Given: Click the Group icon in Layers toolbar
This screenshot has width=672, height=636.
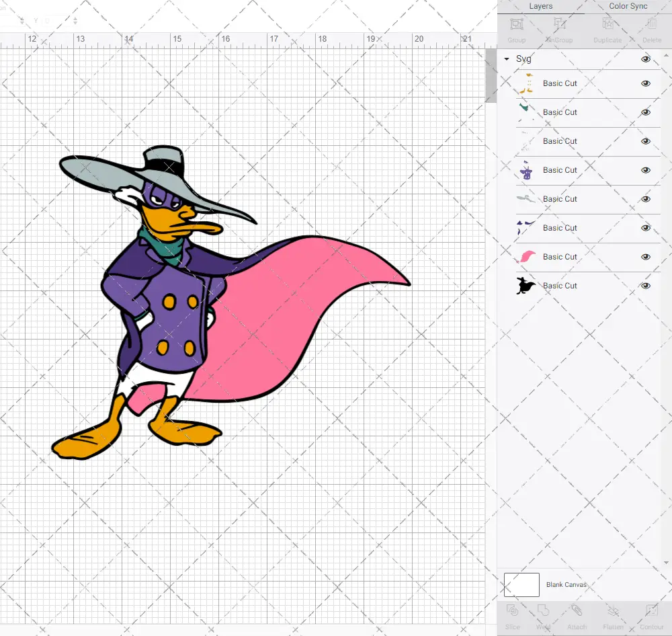Looking at the screenshot, I should [516, 24].
